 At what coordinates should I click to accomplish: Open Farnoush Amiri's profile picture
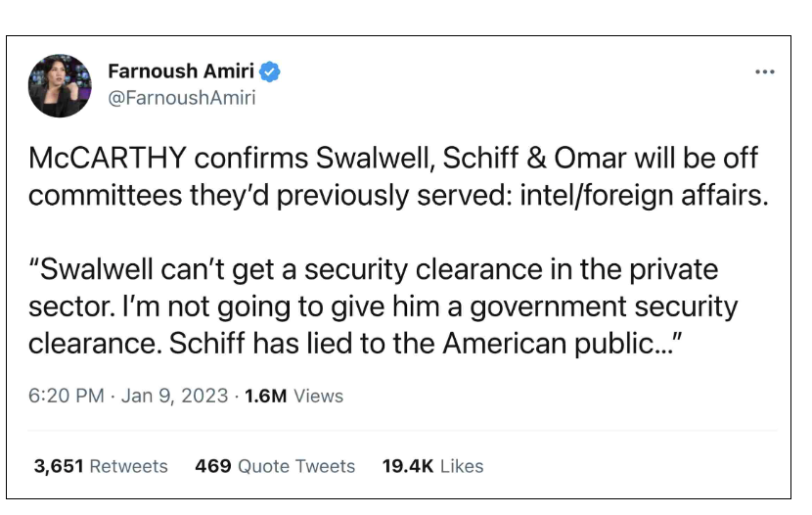click(x=60, y=85)
